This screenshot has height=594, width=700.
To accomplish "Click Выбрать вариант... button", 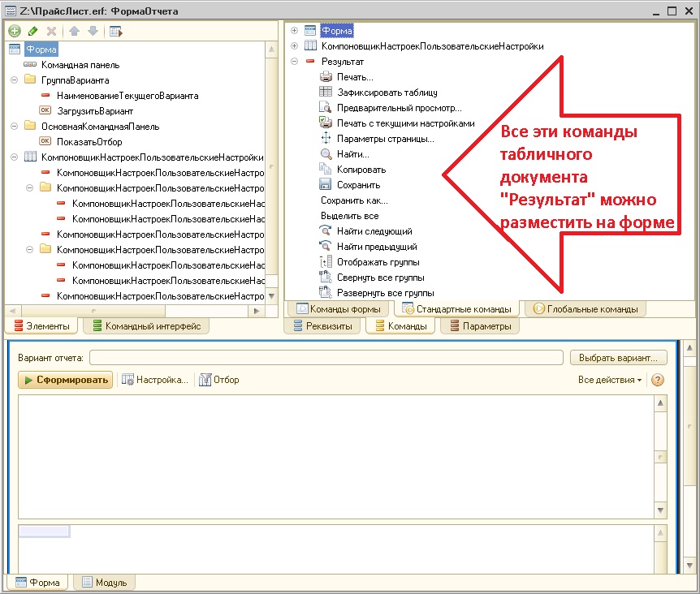I will coord(618,358).
